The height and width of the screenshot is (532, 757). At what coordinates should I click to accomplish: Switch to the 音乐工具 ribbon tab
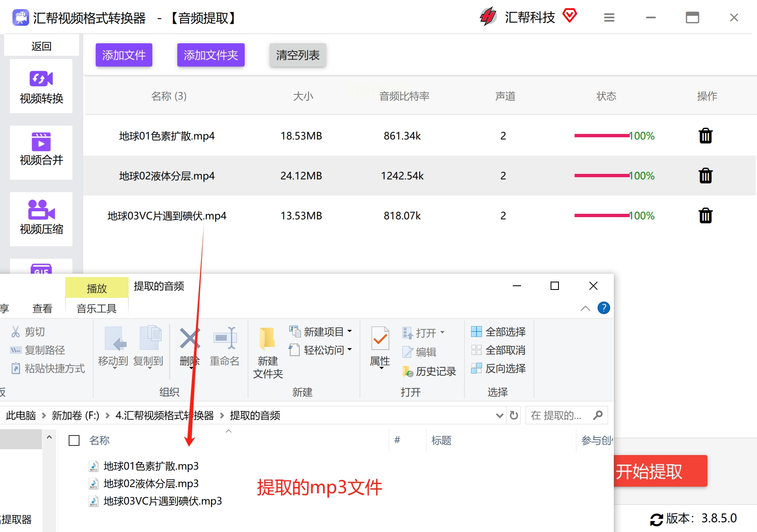(x=97, y=309)
